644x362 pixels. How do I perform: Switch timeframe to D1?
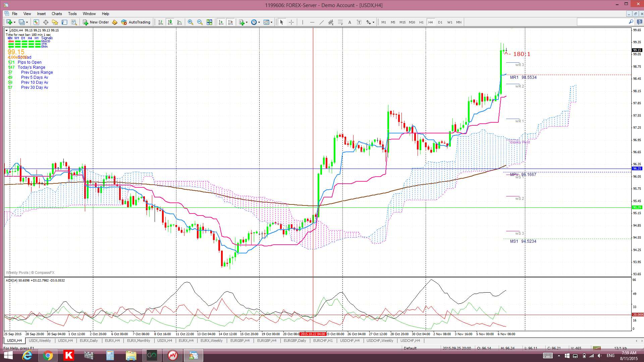[x=440, y=22]
